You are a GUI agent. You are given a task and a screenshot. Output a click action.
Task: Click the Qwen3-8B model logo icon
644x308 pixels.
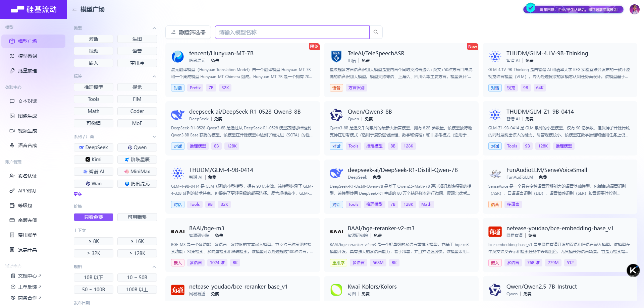[x=336, y=115]
